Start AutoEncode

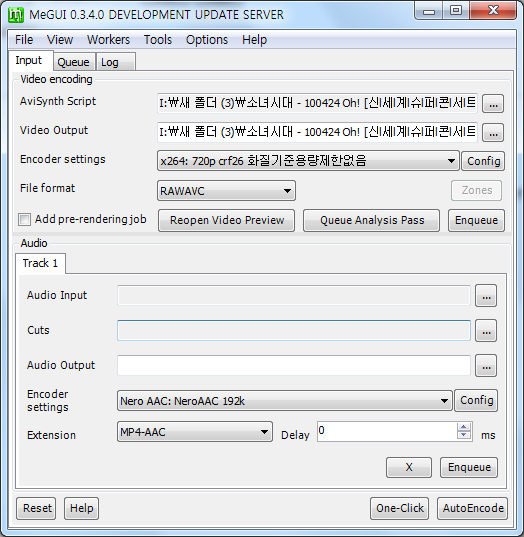tap(473, 508)
